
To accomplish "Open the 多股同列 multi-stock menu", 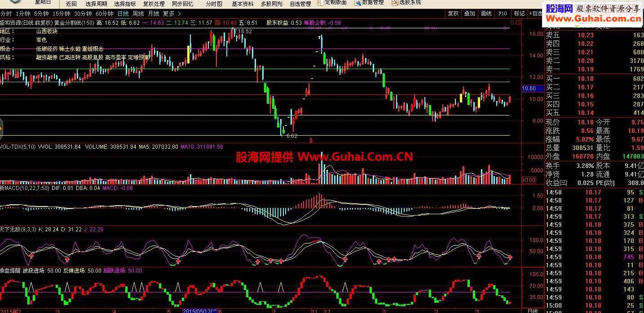I will [271, 4].
